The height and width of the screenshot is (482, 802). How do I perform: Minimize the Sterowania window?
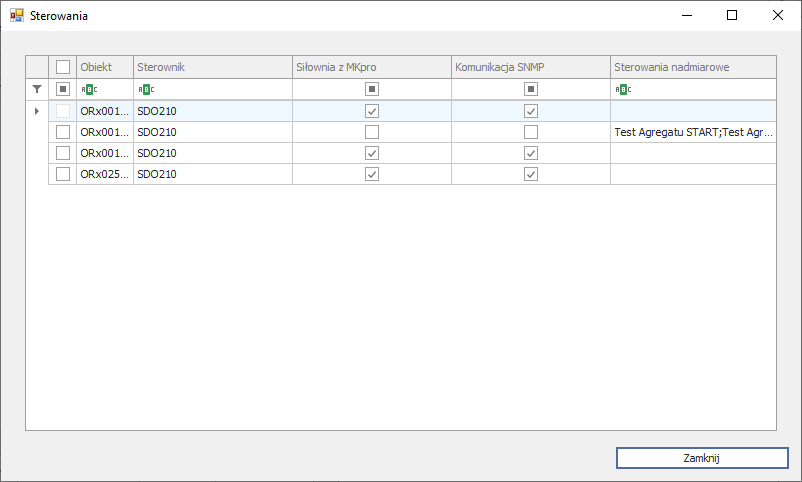tap(687, 15)
